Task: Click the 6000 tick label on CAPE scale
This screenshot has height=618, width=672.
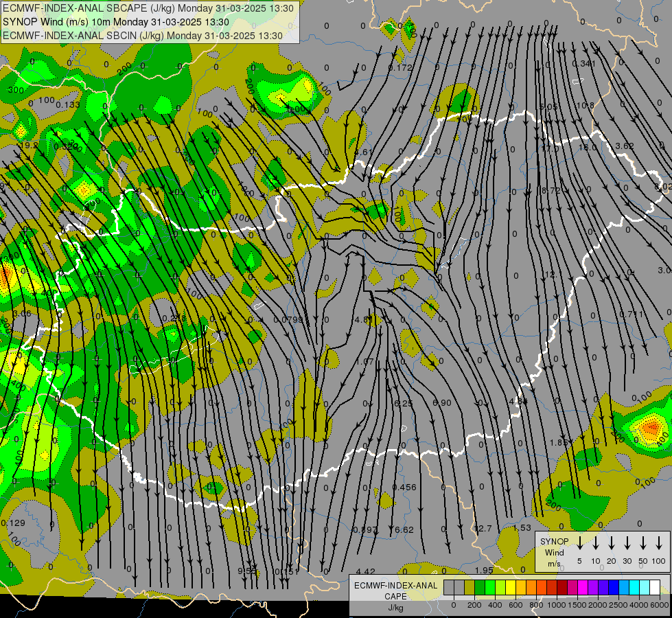Action: 660,605
